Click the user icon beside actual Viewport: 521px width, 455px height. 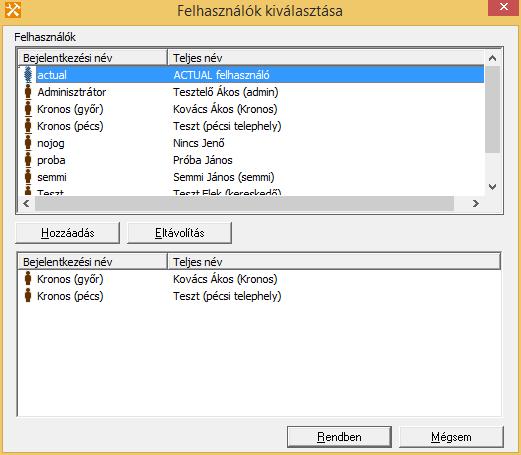coord(28,75)
